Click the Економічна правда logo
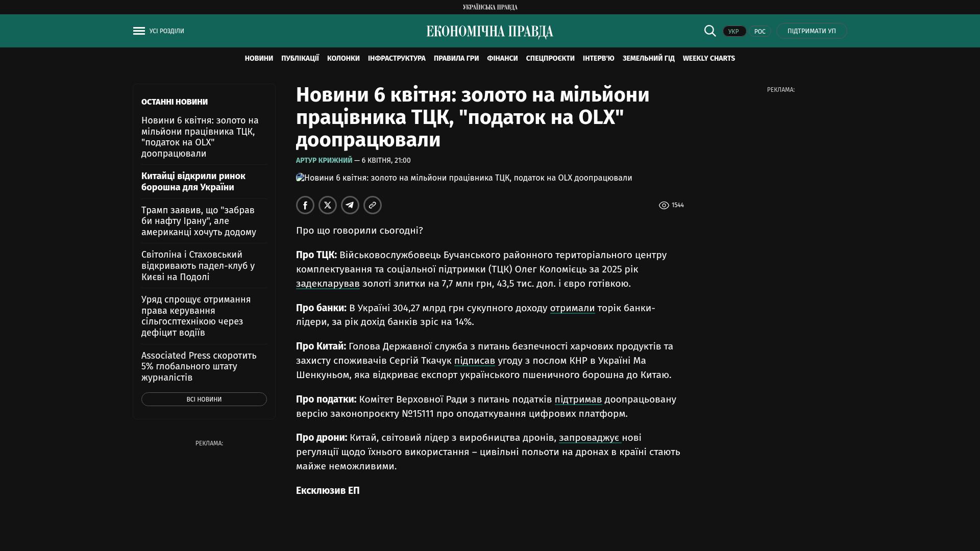980x551 pixels. [x=490, y=32]
